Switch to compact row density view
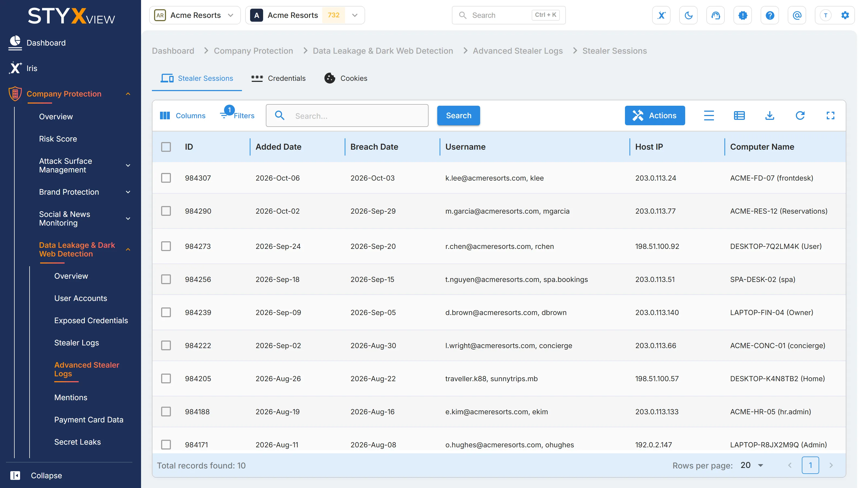Screen dimensions: 868x488 pos(709,115)
